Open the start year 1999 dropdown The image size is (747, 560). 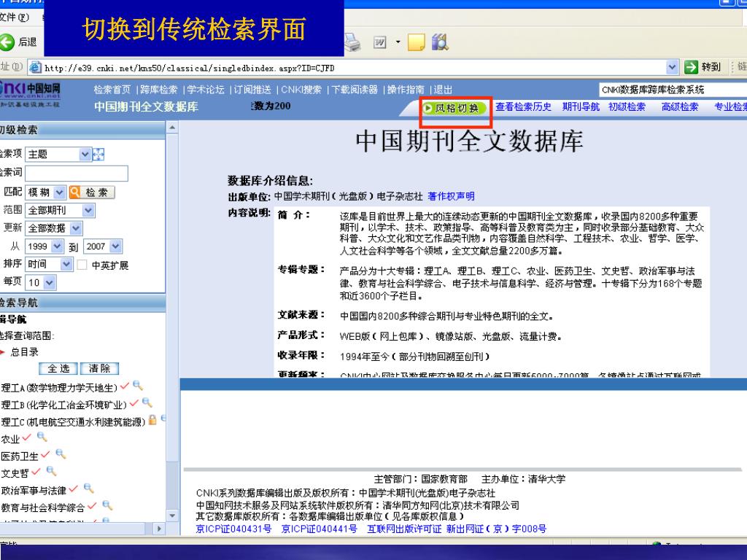(x=57, y=246)
